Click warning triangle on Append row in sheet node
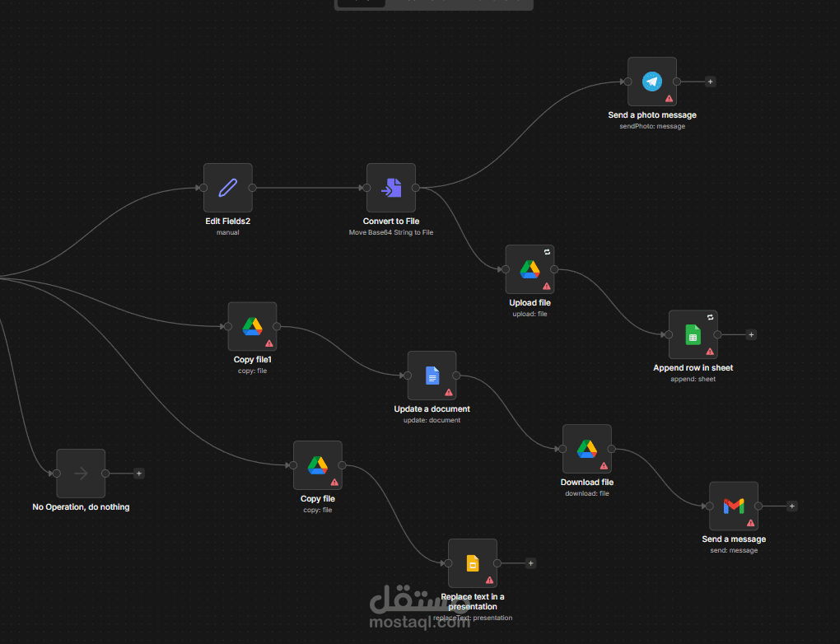Screen dimensions: 840x644 710,352
